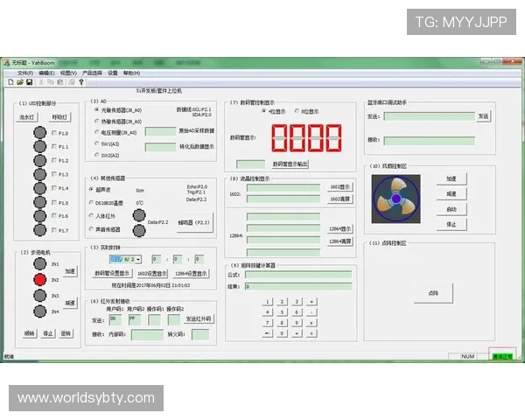Click the LED indicator next to P1.0
This screenshot has height=420, width=525.
point(39,133)
